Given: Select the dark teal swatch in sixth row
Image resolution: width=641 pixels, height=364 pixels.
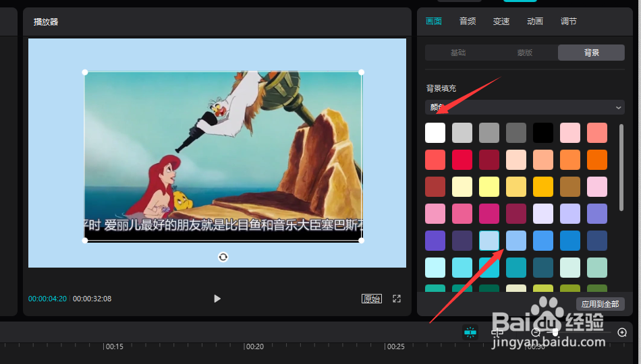Looking at the screenshot, I should tap(543, 268).
